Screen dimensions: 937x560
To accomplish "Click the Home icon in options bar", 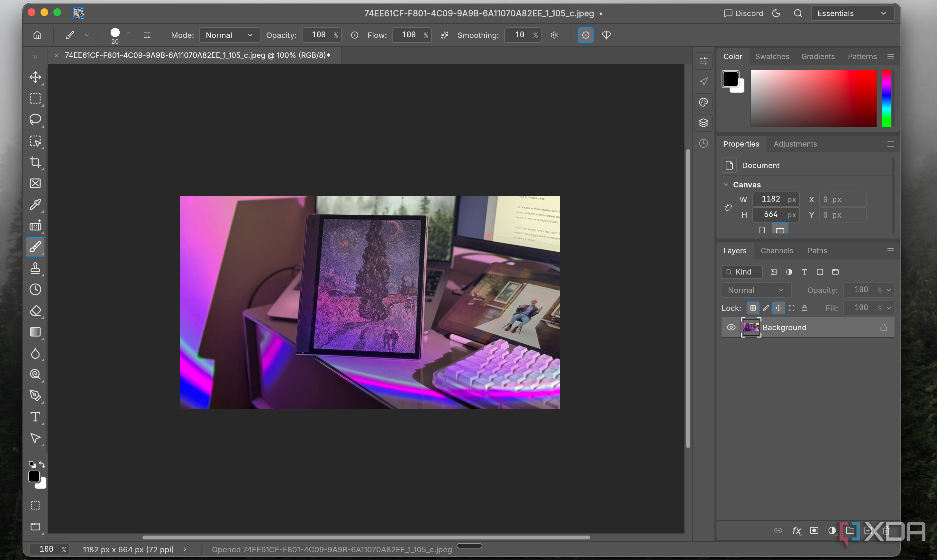I will point(37,35).
